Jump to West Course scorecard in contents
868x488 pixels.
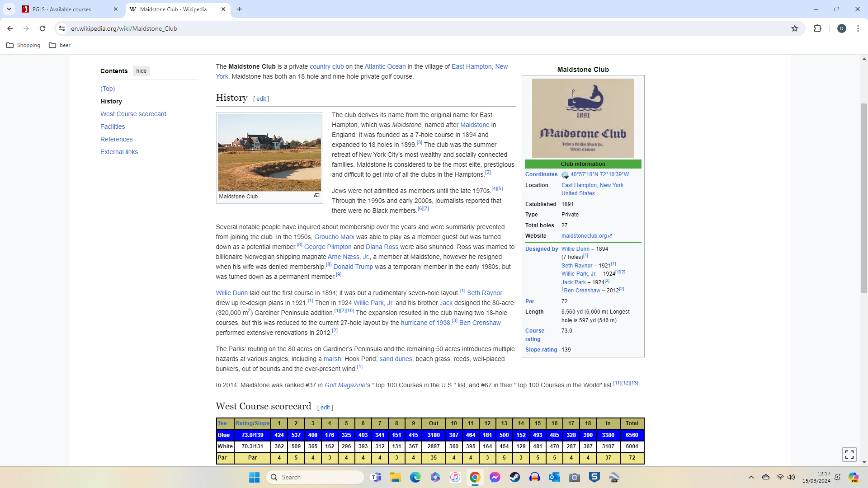pyautogui.click(x=133, y=114)
